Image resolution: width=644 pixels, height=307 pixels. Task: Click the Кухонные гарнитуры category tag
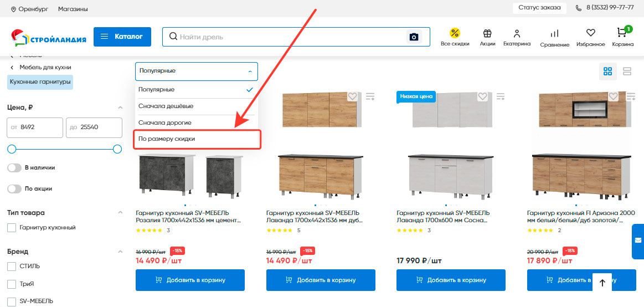click(x=40, y=82)
